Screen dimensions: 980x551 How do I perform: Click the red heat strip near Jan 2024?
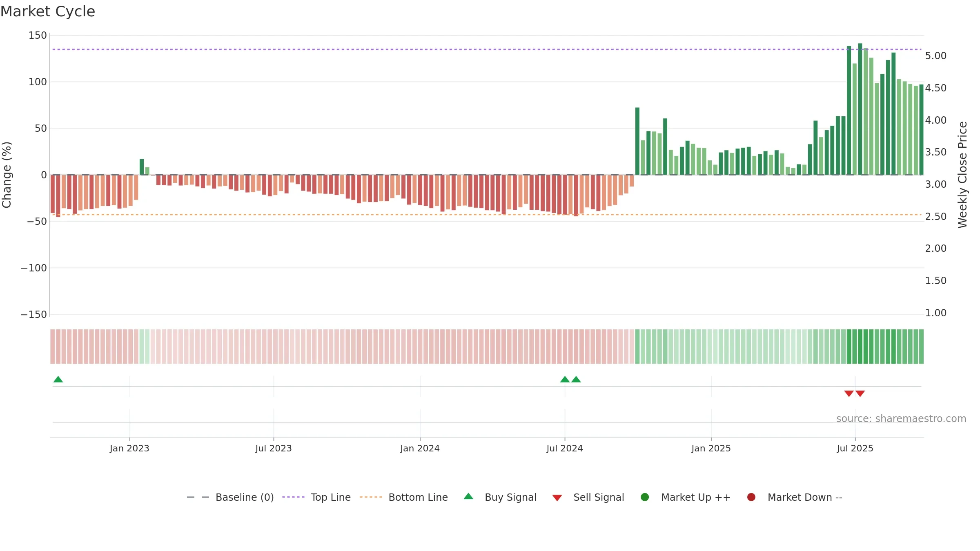coord(420,347)
